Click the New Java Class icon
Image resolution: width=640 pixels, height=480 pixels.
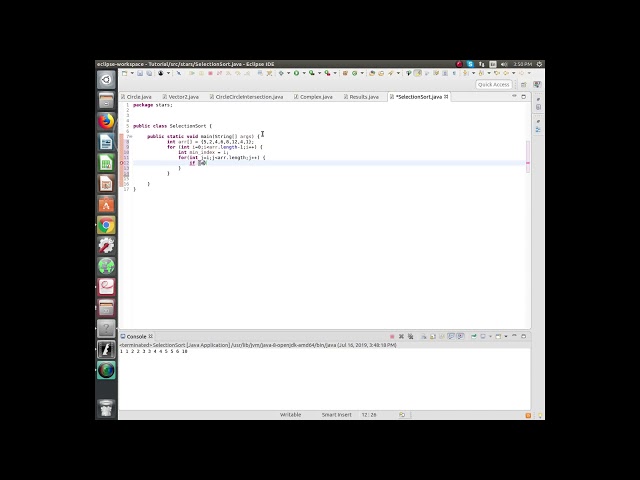355,73
